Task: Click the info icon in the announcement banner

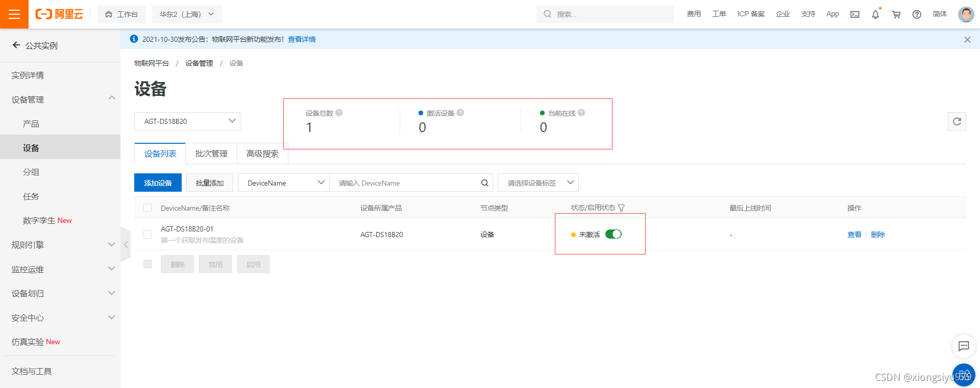Action: pyautogui.click(x=134, y=39)
